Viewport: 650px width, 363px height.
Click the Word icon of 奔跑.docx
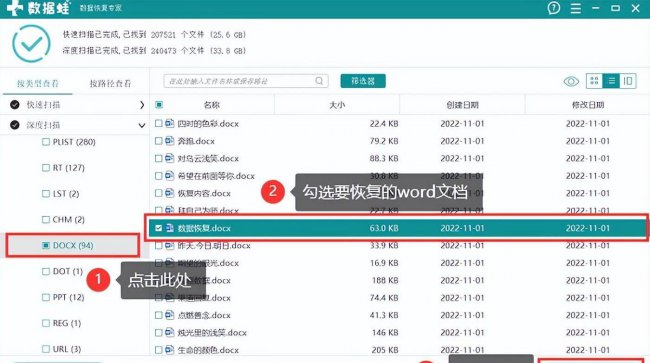(169, 140)
